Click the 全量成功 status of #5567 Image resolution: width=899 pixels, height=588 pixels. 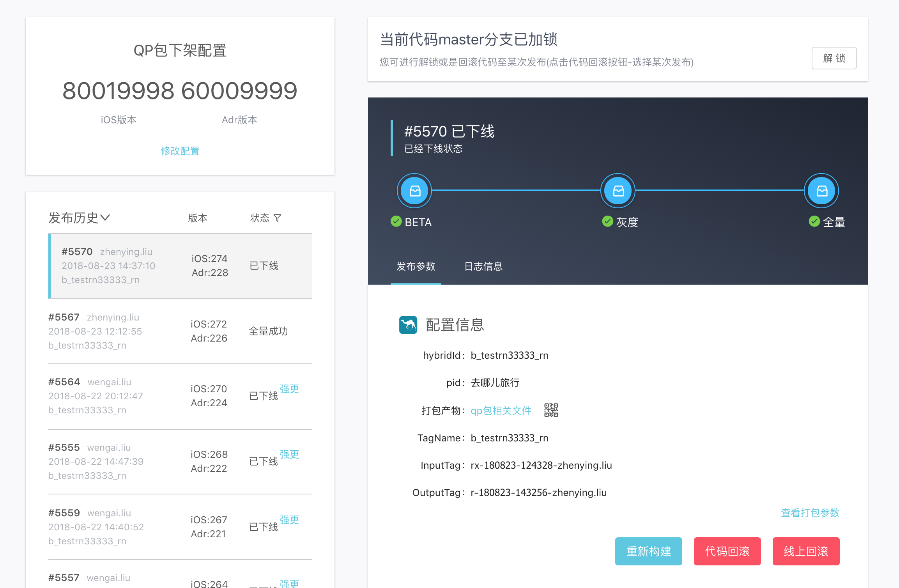click(x=268, y=331)
